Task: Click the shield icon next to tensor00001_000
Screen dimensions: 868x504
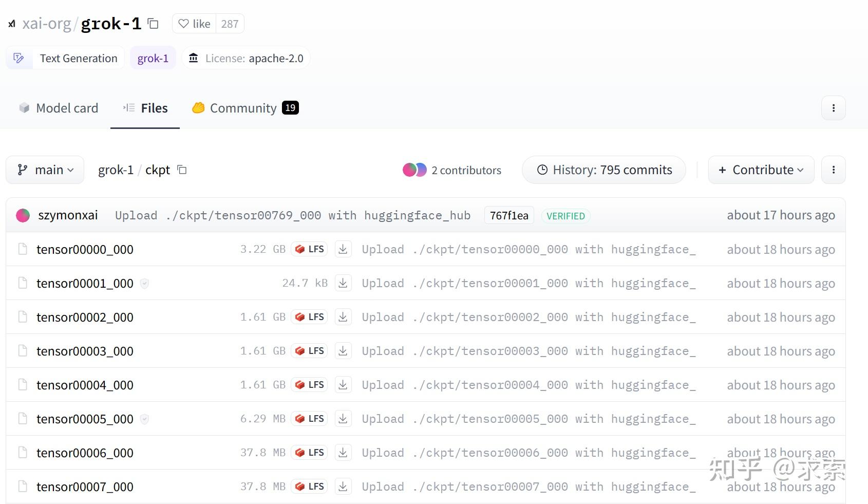Action: click(145, 283)
